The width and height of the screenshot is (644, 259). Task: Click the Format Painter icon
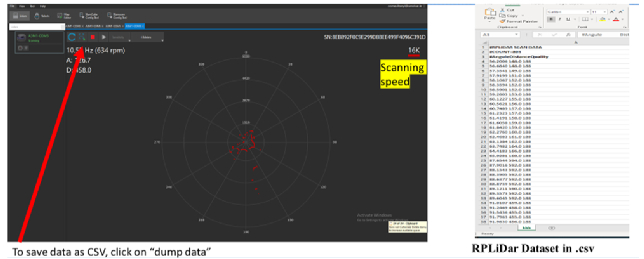(502, 21)
